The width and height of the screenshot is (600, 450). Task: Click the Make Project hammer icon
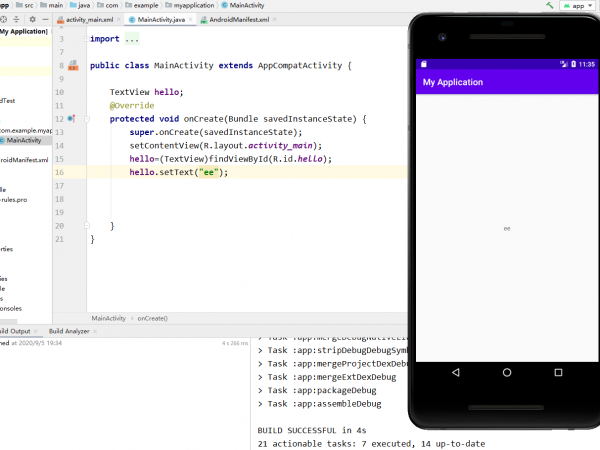[x=549, y=6]
